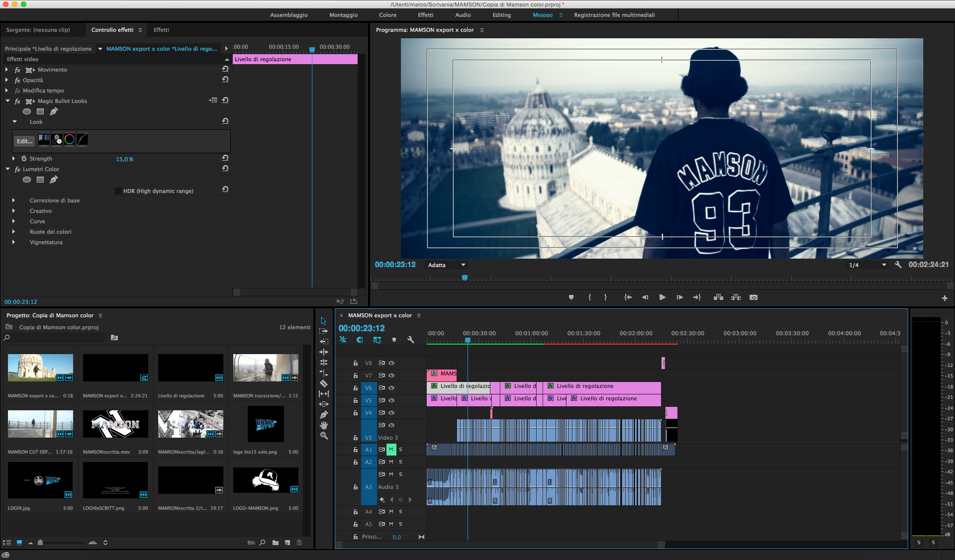The width and height of the screenshot is (955, 560).
Task: Mute the A4 audio track
Action: pos(391,512)
